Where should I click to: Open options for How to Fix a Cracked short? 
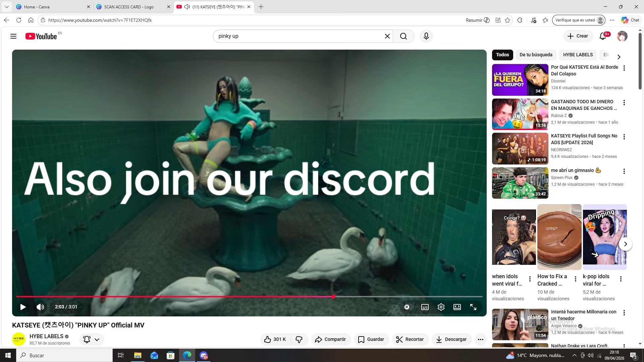coord(575,279)
